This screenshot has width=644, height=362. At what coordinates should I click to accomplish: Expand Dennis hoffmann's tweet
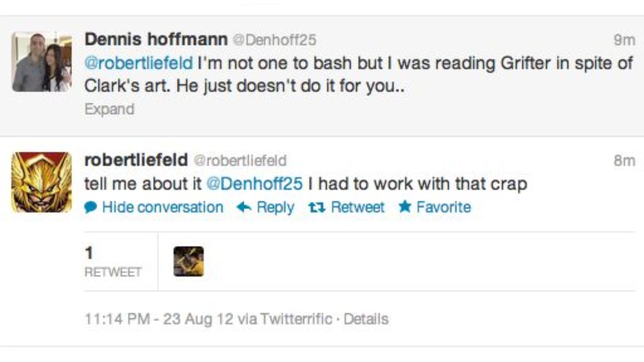point(109,109)
